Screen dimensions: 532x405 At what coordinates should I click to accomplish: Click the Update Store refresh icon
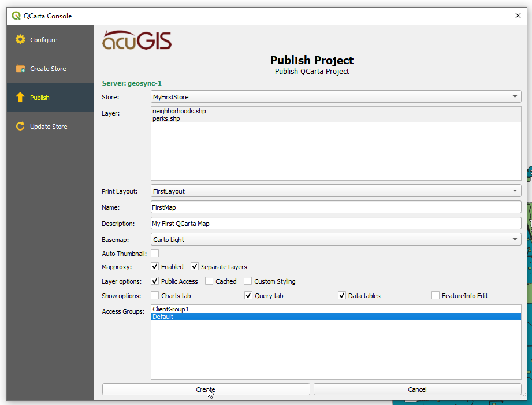click(x=20, y=127)
